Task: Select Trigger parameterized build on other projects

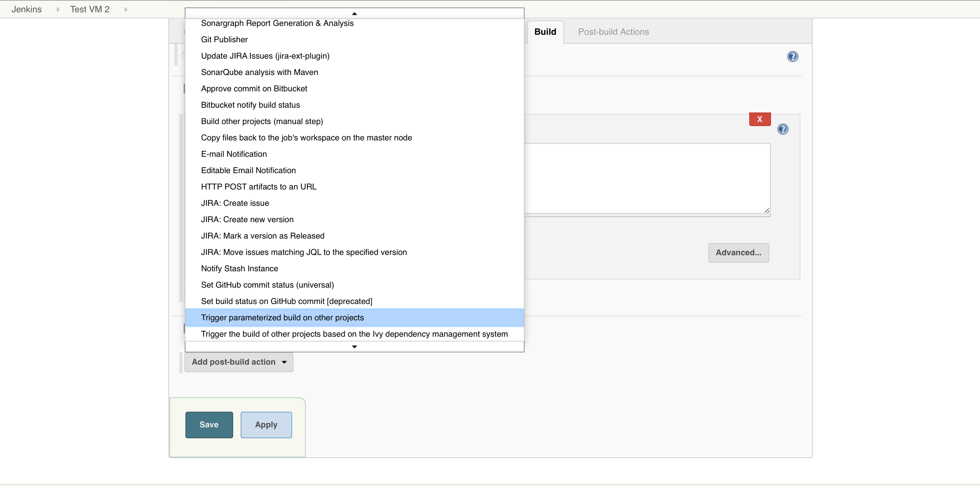Action: click(x=282, y=317)
